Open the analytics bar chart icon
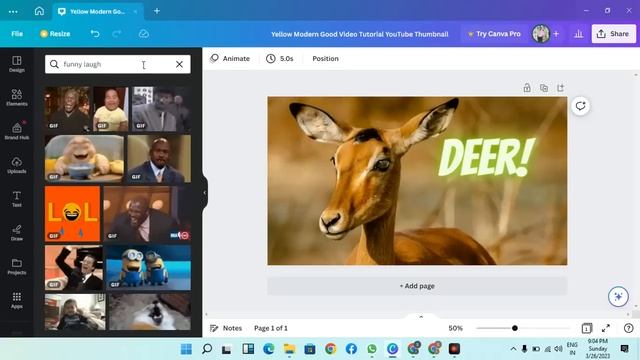 tap(578, 34)
